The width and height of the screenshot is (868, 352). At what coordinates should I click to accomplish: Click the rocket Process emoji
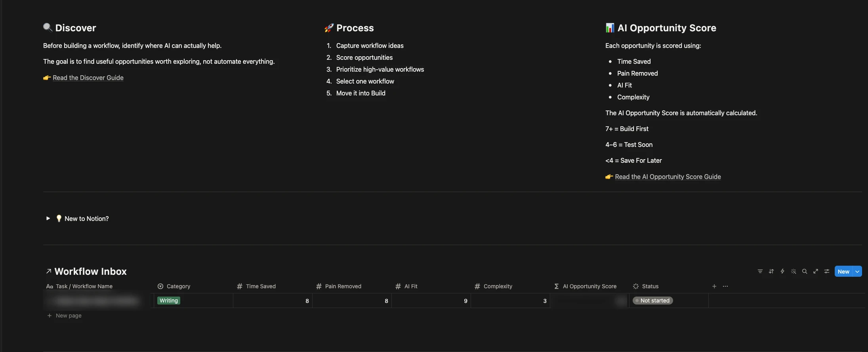(329, 28)
